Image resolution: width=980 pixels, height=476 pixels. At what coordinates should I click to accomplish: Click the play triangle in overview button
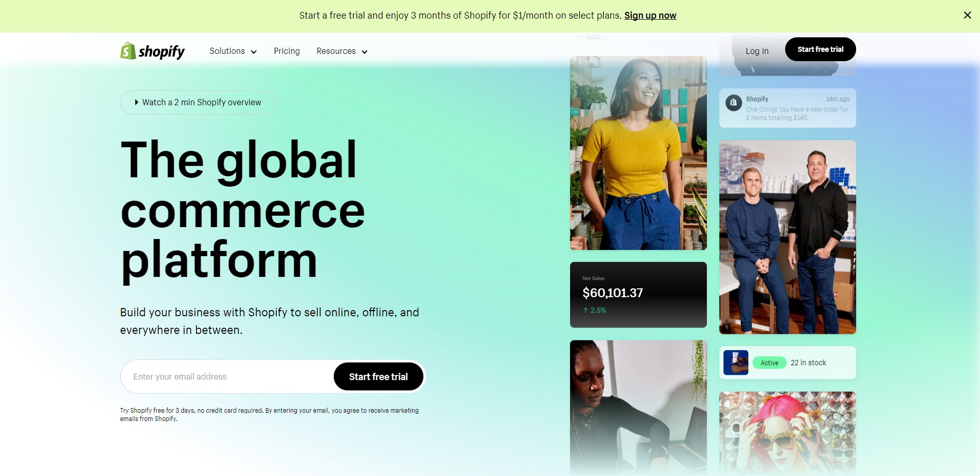point(136,102)
